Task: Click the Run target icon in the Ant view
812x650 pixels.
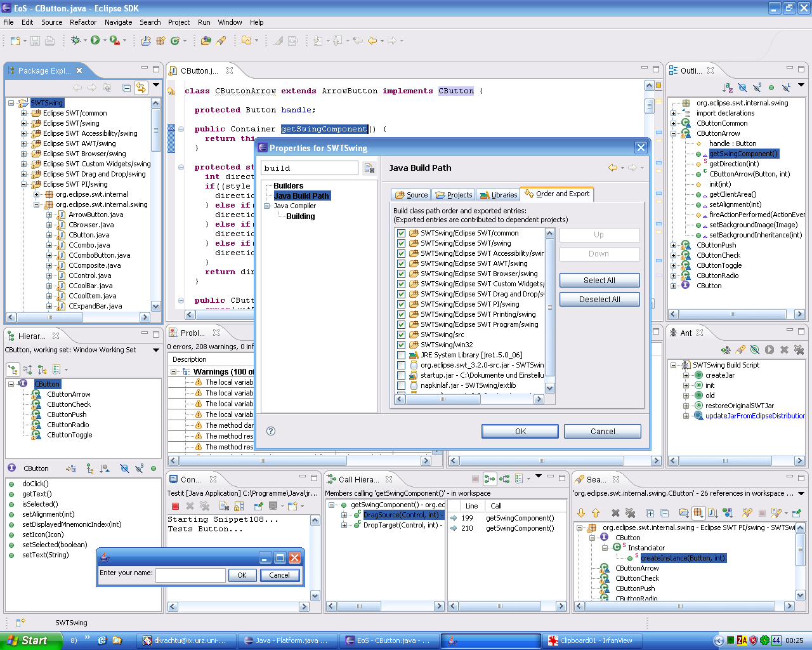Action: click(x=769, y=350)
